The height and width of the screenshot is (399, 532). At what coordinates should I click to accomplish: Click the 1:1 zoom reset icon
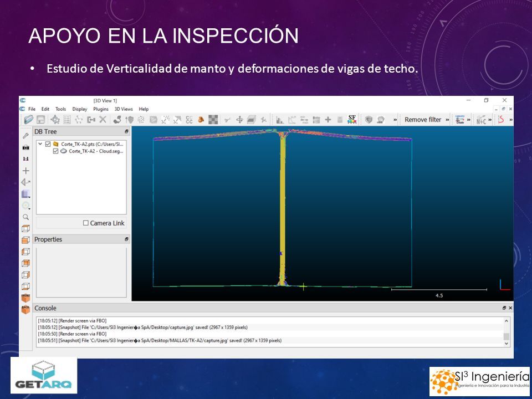tap(26, 159)
